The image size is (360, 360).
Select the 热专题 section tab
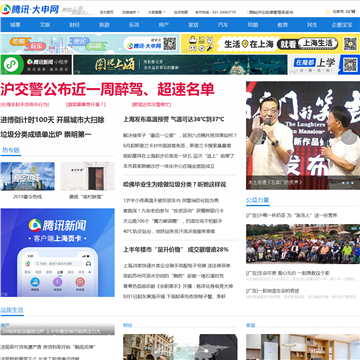coord(11,150)
